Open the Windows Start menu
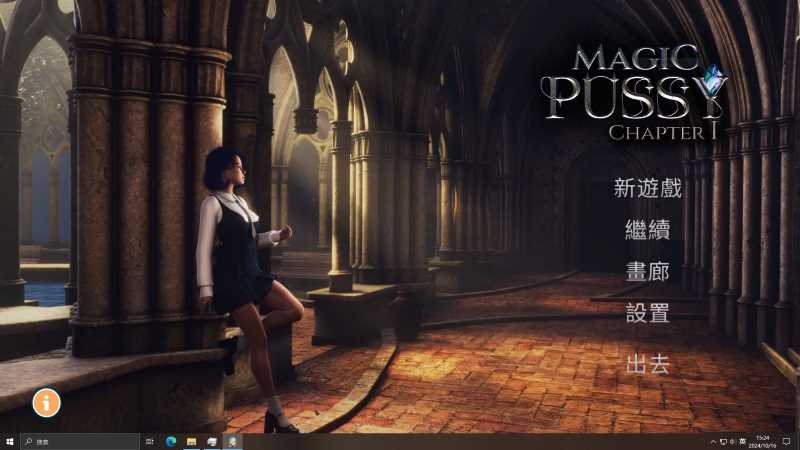800x450 pixels. pyautogui.click(x=9, y=441)
